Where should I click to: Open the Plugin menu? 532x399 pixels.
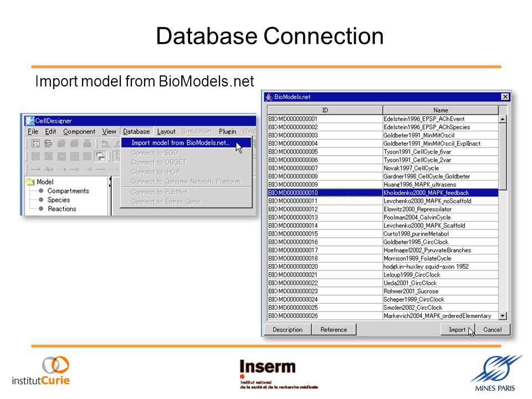pos(227,131)
